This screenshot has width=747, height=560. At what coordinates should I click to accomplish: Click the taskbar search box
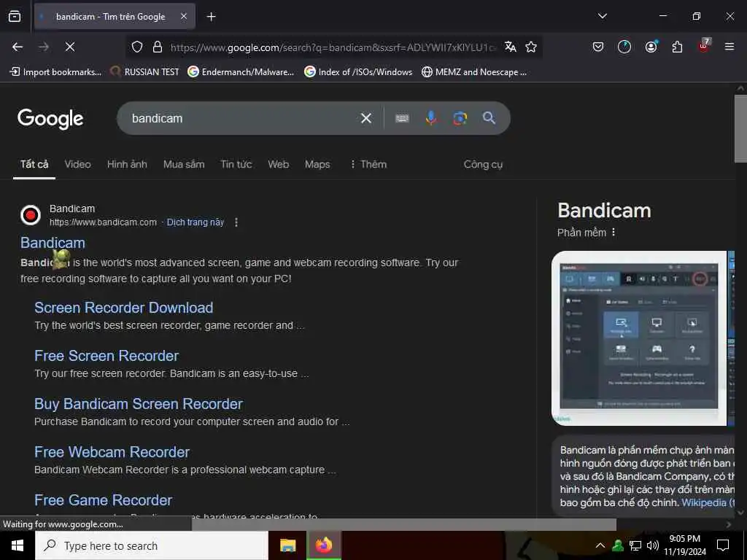[152, 545]
